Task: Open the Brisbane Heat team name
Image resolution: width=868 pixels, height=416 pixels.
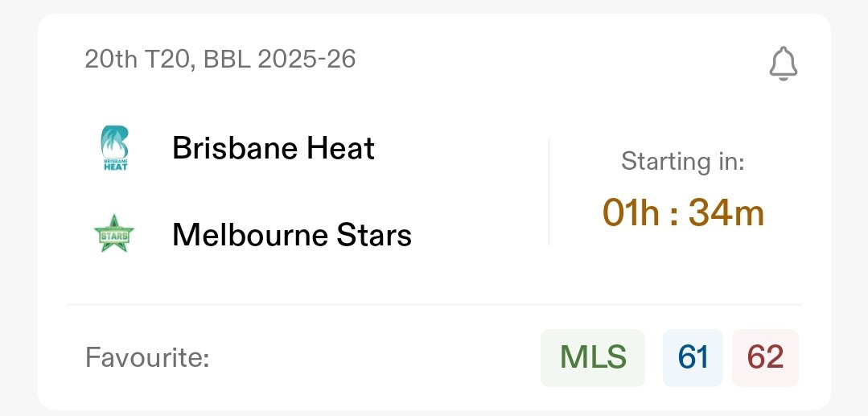Action: click(x=273, y=149)
